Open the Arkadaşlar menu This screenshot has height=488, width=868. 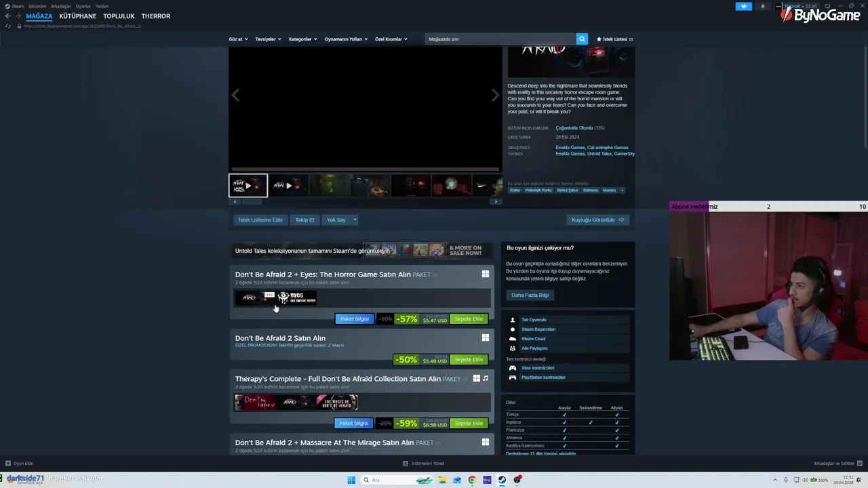[61, 6]
